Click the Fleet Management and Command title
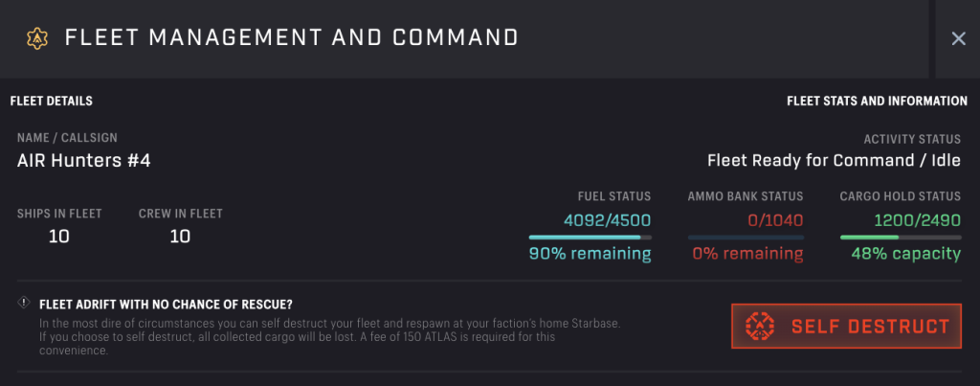Screen dimensions: 980x386 click(x=291, y=38)
